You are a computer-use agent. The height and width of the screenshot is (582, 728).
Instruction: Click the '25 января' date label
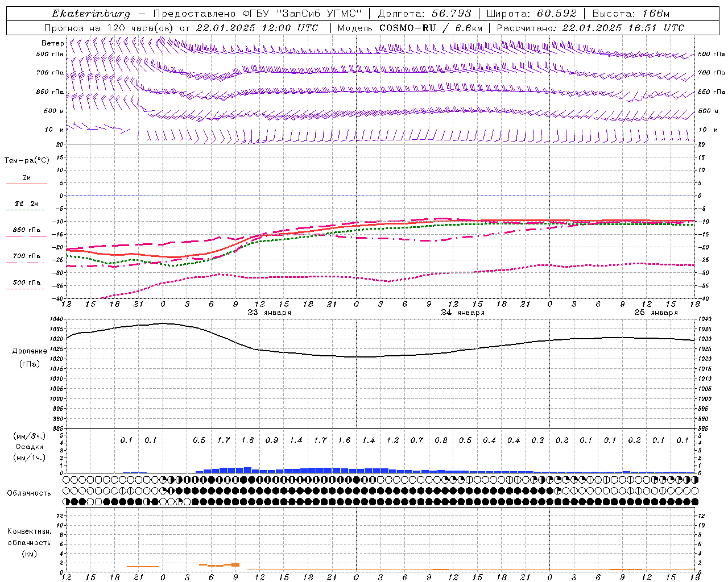point(656,312)
